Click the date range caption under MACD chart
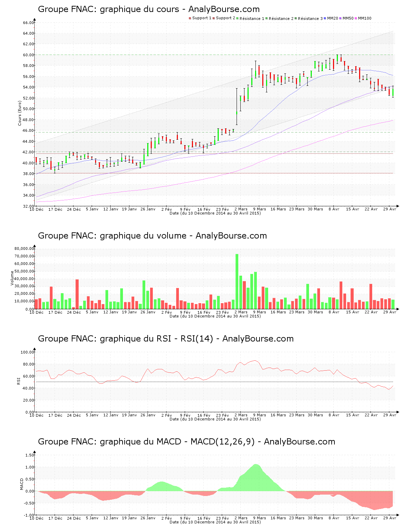412x532 pixels. coord(215,522)
